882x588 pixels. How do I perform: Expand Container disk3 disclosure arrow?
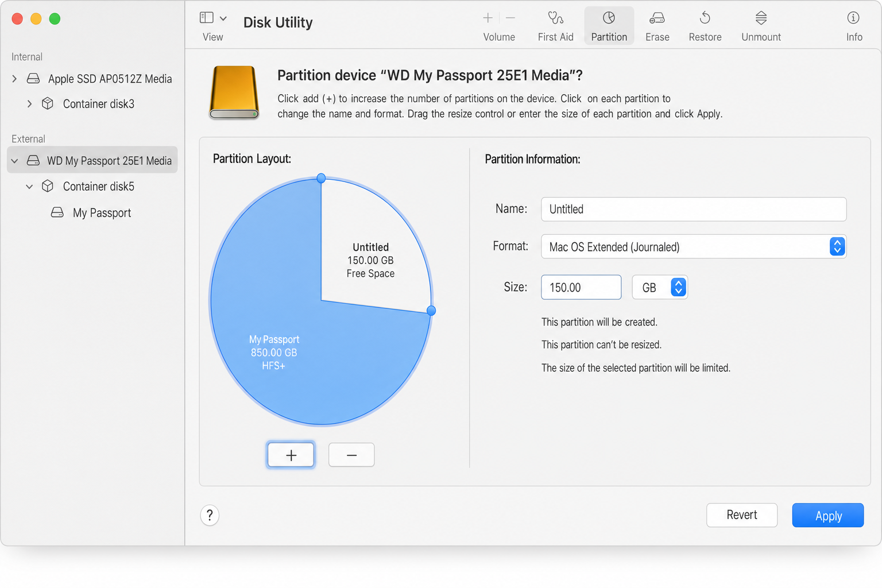click(29, 104)
